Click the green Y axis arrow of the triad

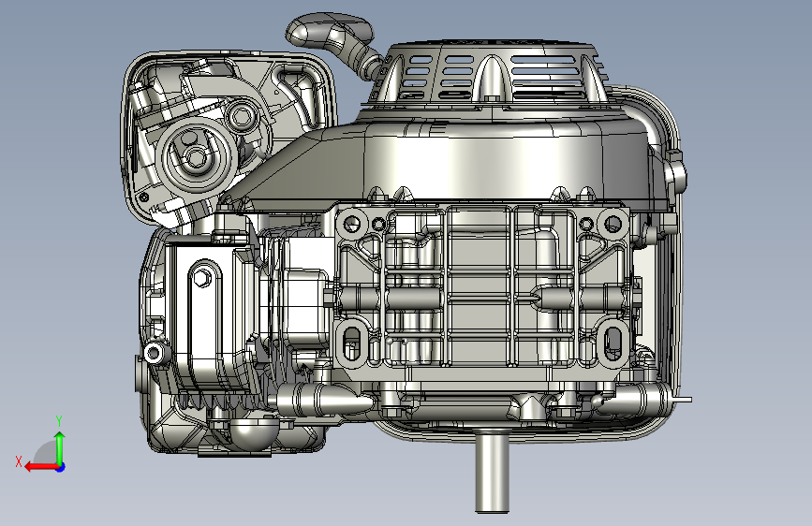60,447
